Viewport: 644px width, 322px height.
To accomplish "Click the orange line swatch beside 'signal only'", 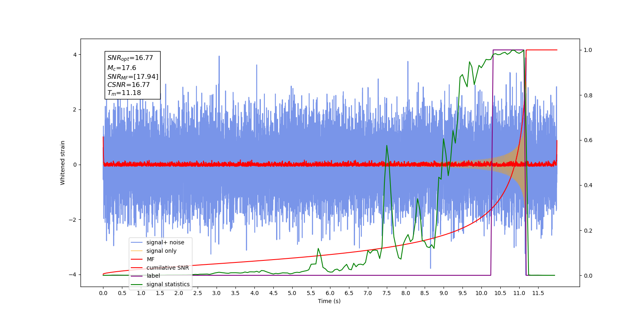I will 137,251.
